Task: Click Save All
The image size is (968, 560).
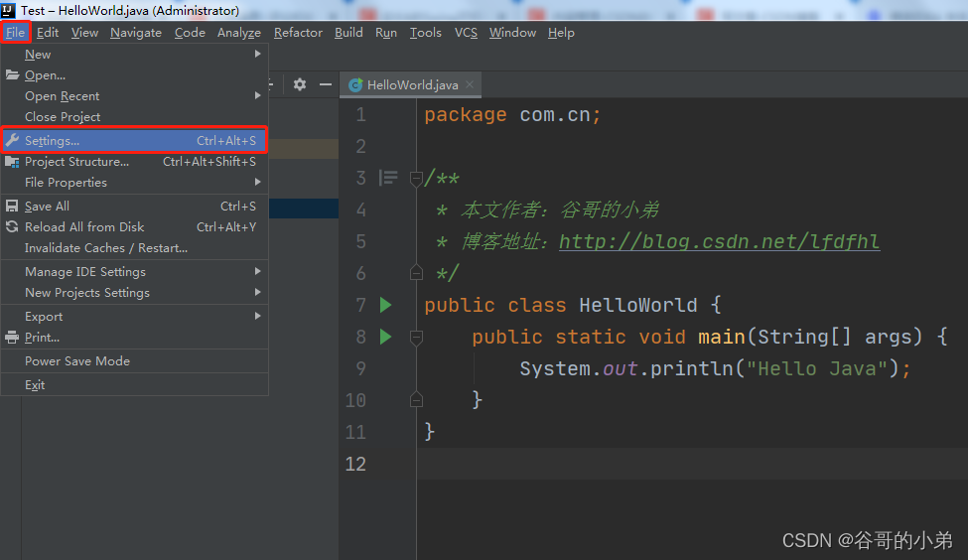Action: pyautogui.click(x=135, y=207)
